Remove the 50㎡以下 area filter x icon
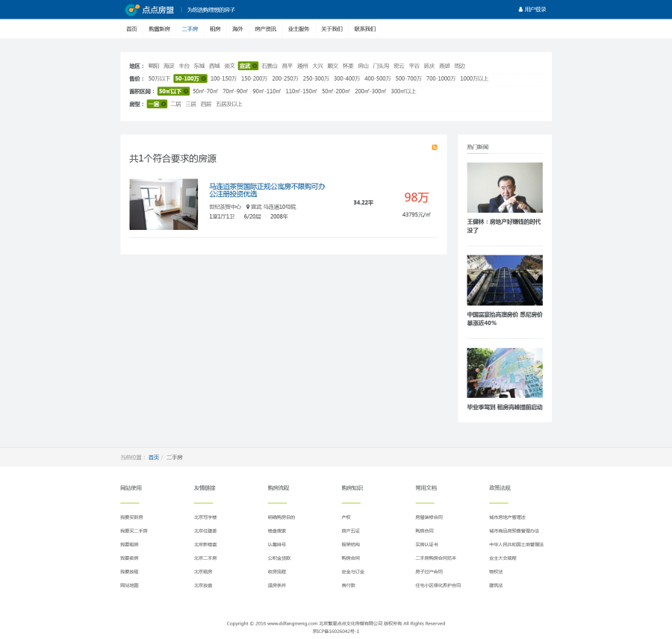The width and height of the screenshot is (672, 639). tap(186, 91)
